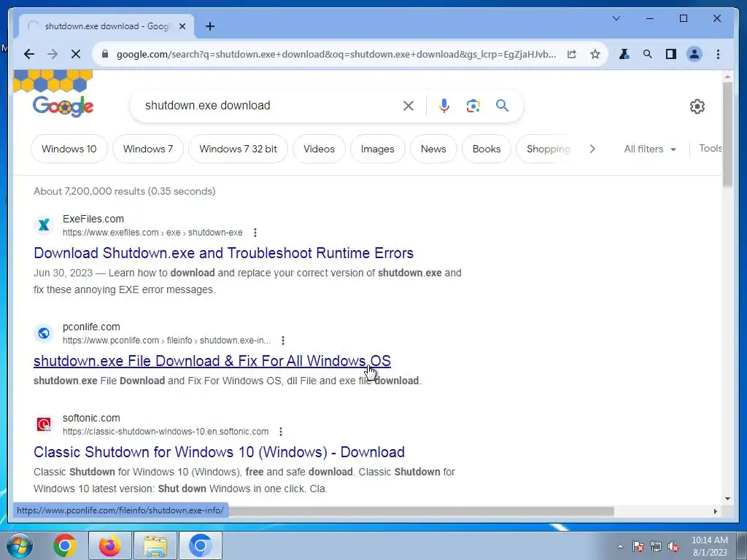
Task: Open Google quick settings gear
Action: coord(697,106)
